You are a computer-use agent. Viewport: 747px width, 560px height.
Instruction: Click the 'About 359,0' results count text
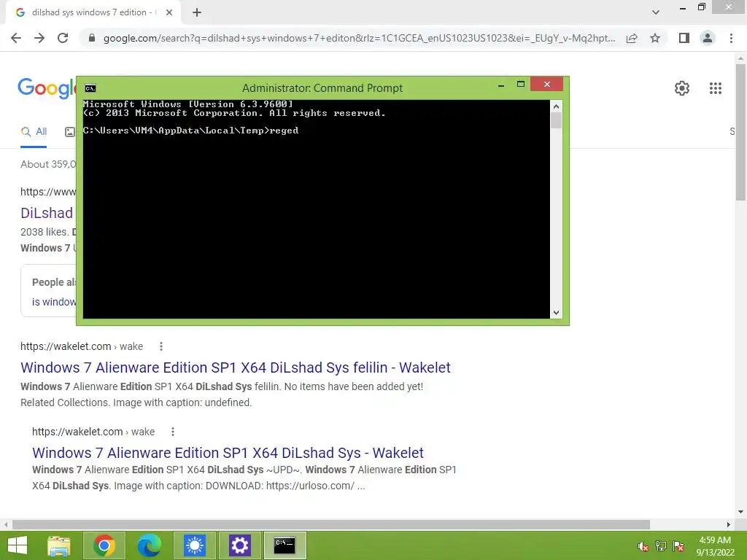48,164
